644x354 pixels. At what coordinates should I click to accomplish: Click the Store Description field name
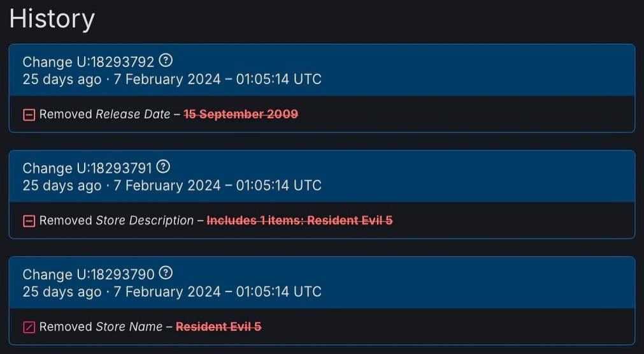145,221
